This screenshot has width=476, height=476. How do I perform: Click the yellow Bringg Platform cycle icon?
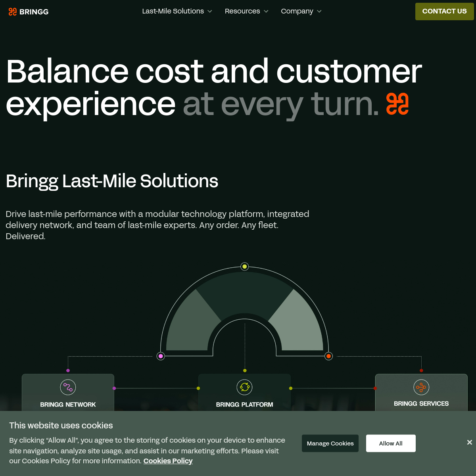[x=245, y=387]
